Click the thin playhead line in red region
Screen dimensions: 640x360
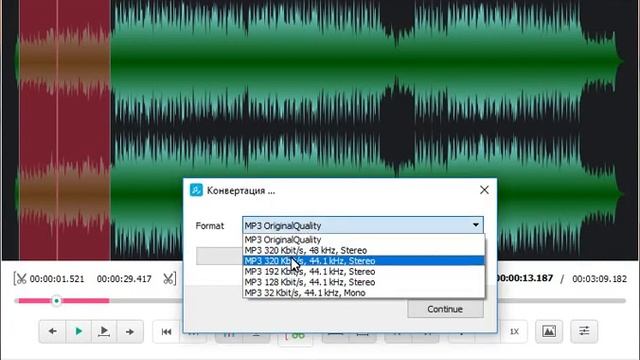point(57,131)
